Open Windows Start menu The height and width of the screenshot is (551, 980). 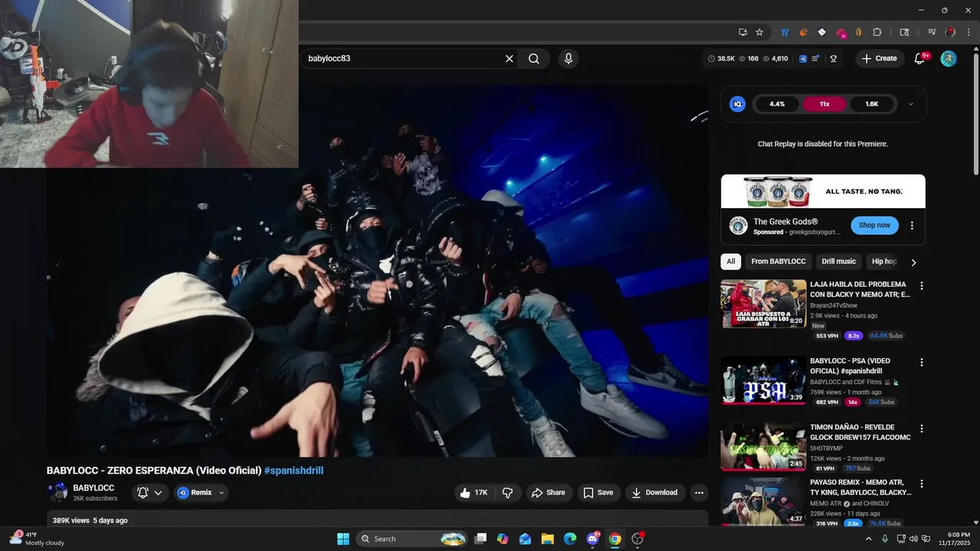(343, 539)
